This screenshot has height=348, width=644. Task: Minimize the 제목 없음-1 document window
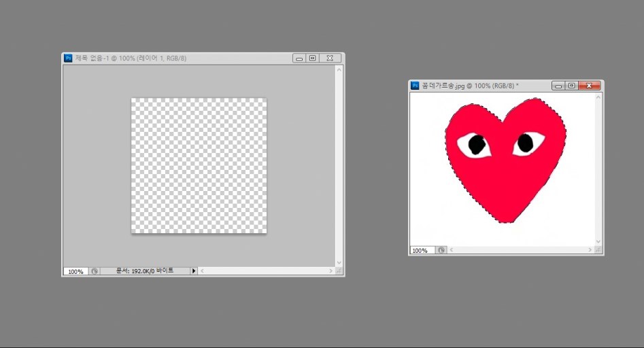pos(299,58)
